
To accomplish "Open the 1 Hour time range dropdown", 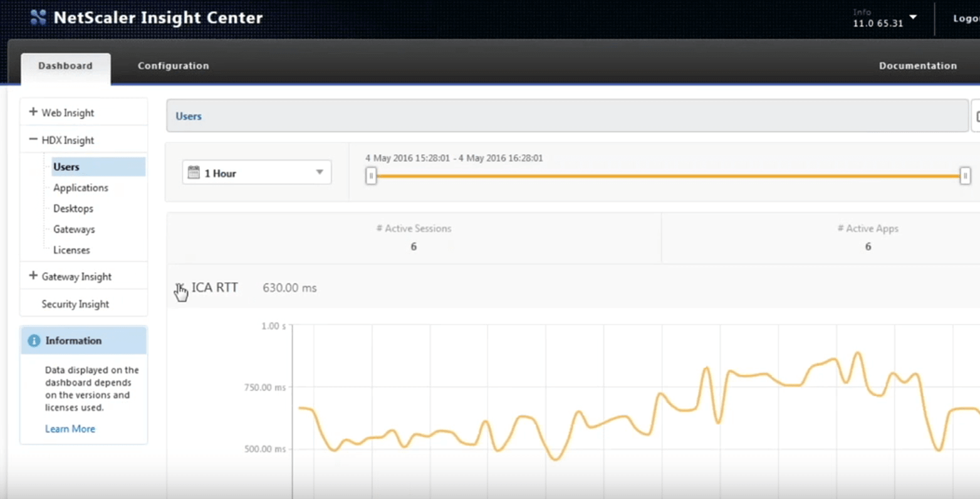I will click(x=257, y=172).
